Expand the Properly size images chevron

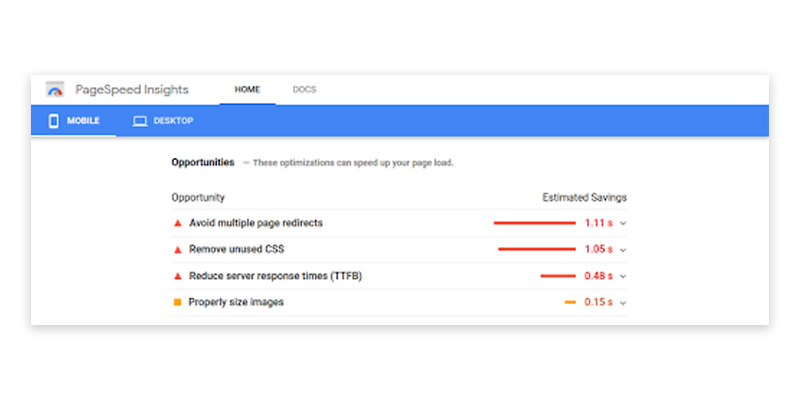coord(623,302)
